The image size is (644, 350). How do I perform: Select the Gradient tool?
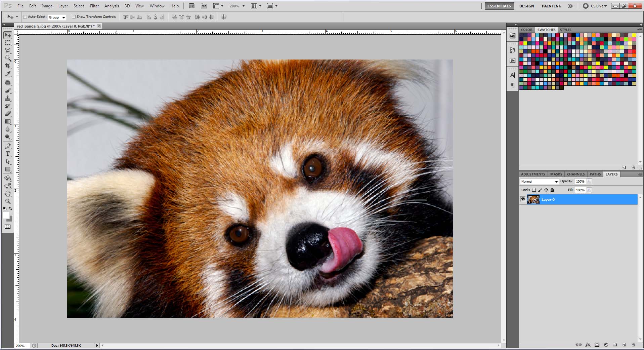tap(8, 121)
